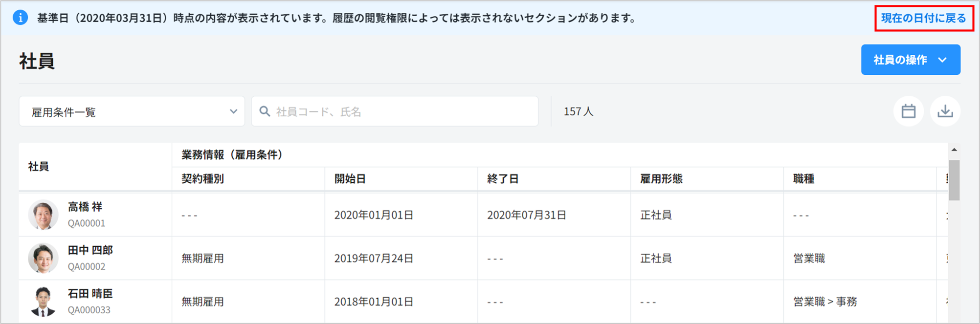Select employee name 高橋 祥
The width and height of the screenshot is (980, 324).
tap(85, 207)
